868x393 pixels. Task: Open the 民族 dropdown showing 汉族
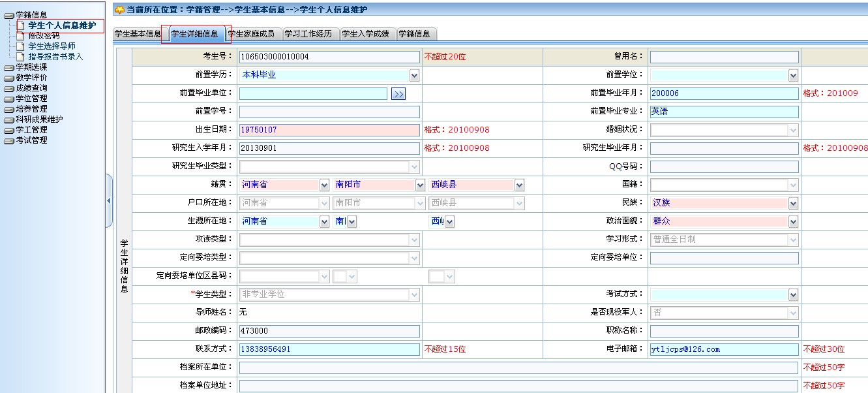(x=793, y=203)
